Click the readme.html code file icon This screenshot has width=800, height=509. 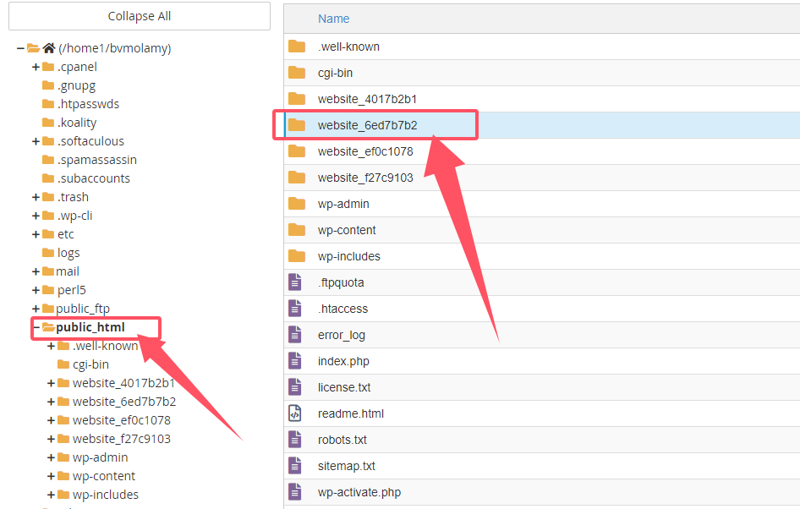point(295,413)
